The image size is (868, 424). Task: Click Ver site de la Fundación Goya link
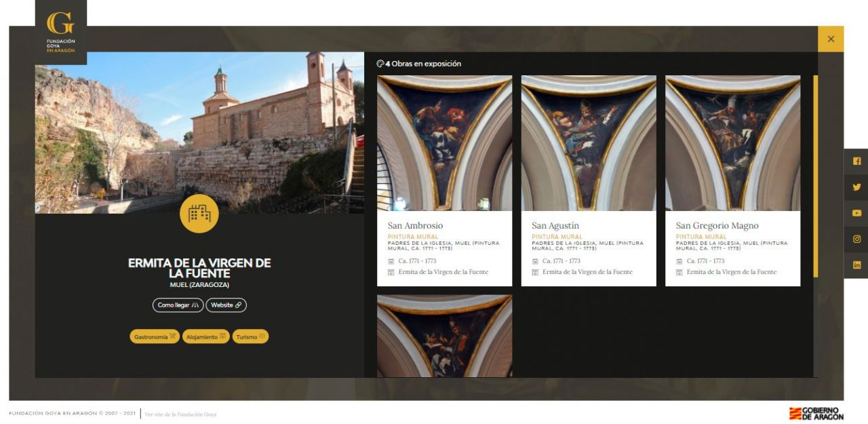point(180,414)
